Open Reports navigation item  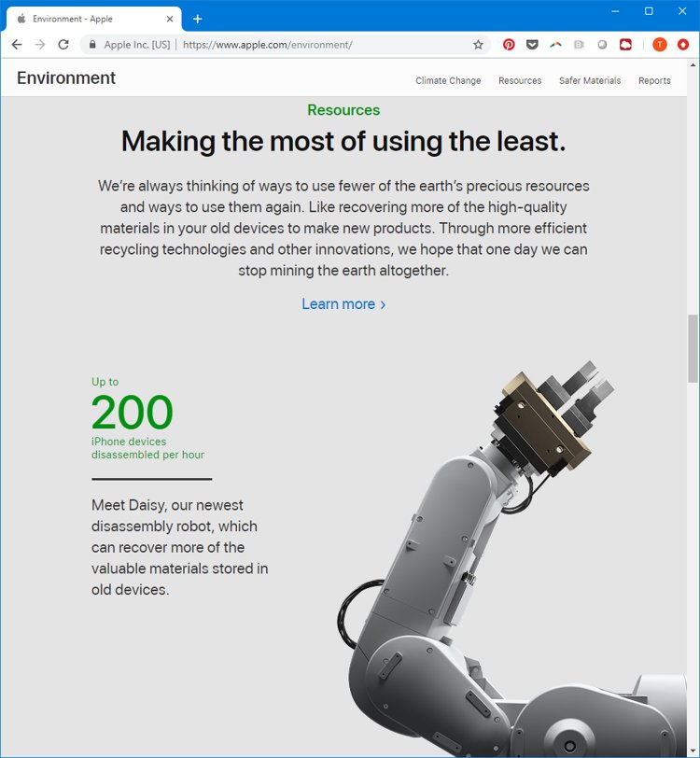[654, 80]
